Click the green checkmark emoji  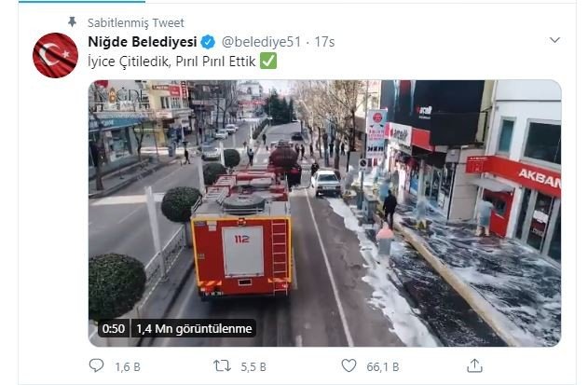pyautogui.click(x=268, y=61)
